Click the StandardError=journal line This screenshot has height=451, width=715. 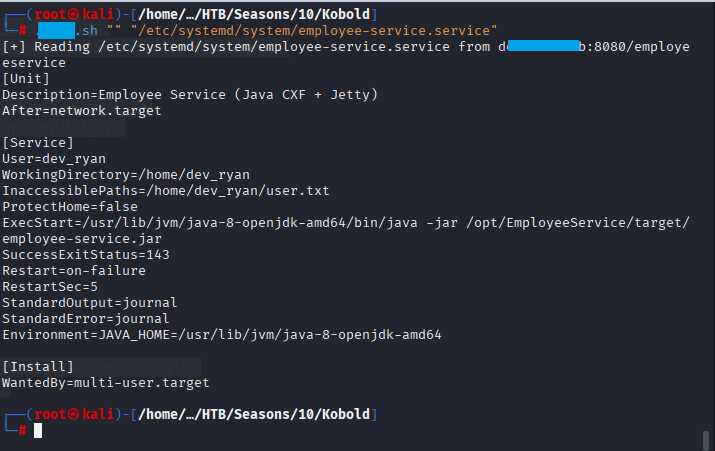point(89,318)
